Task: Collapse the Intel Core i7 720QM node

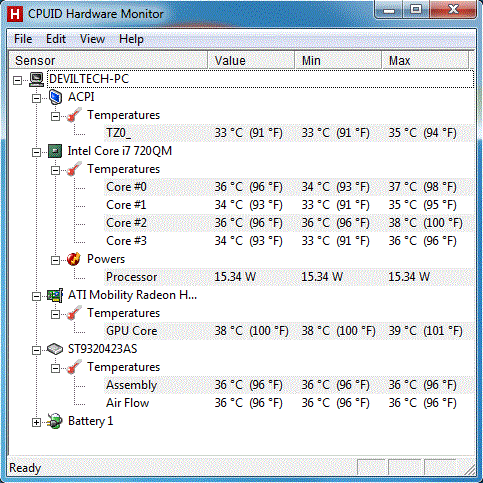Action: point(36,152)
